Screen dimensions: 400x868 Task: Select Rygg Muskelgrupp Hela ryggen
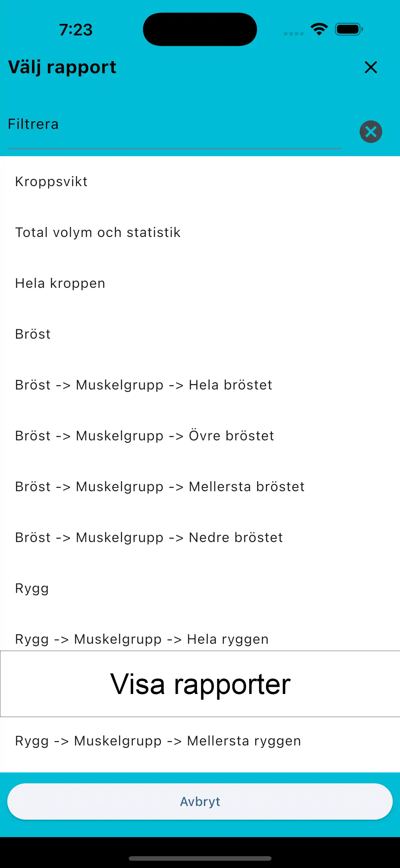[x=141, y=639]
